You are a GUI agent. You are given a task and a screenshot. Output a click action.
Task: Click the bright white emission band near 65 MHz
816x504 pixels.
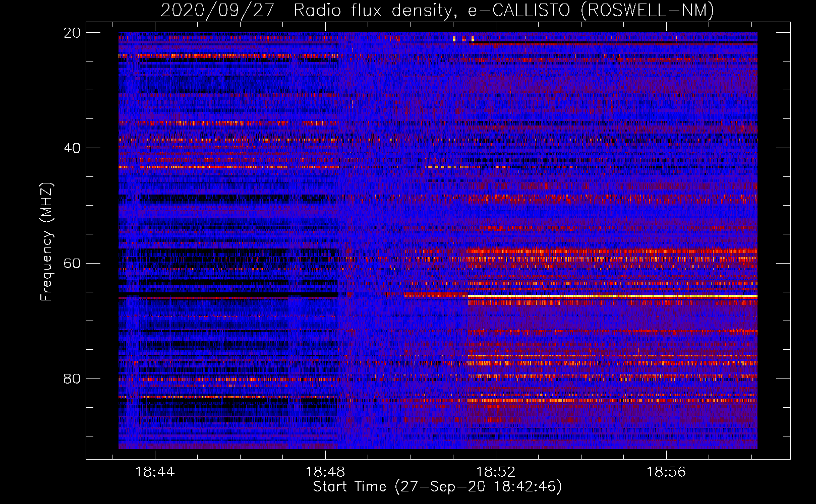pos(612,296)
